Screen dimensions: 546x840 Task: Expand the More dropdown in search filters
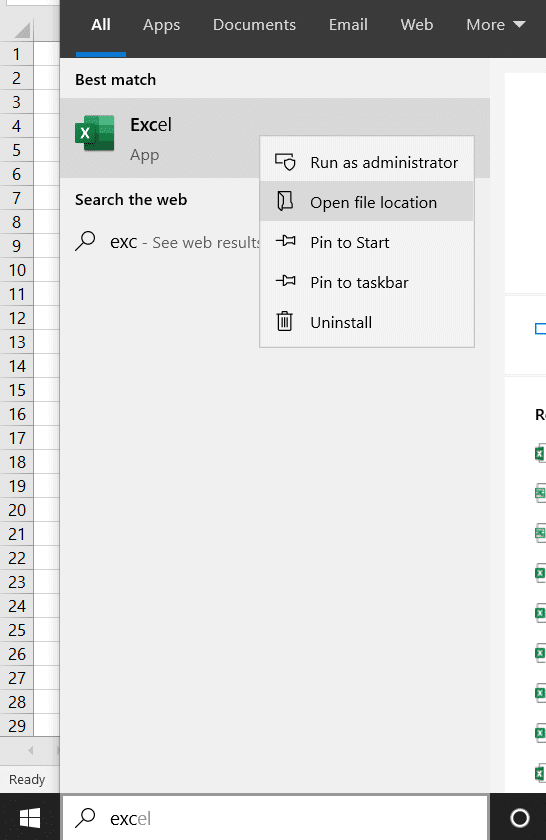pos(495,25)
